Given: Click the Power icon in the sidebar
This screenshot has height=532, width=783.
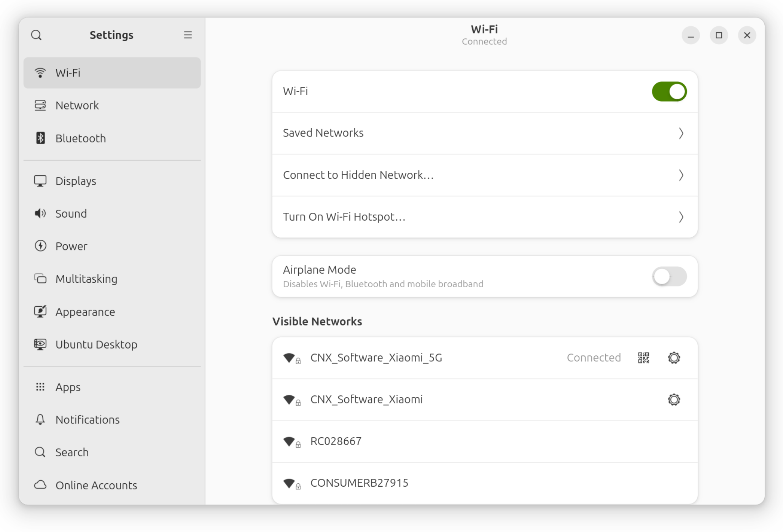Looking at the screenshot, I should pos(40,246).
